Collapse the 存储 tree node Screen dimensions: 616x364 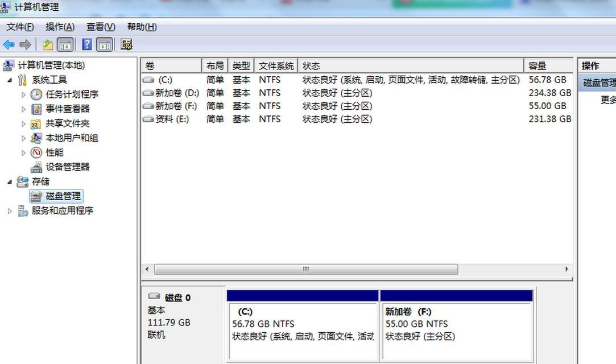coord(10,182)
